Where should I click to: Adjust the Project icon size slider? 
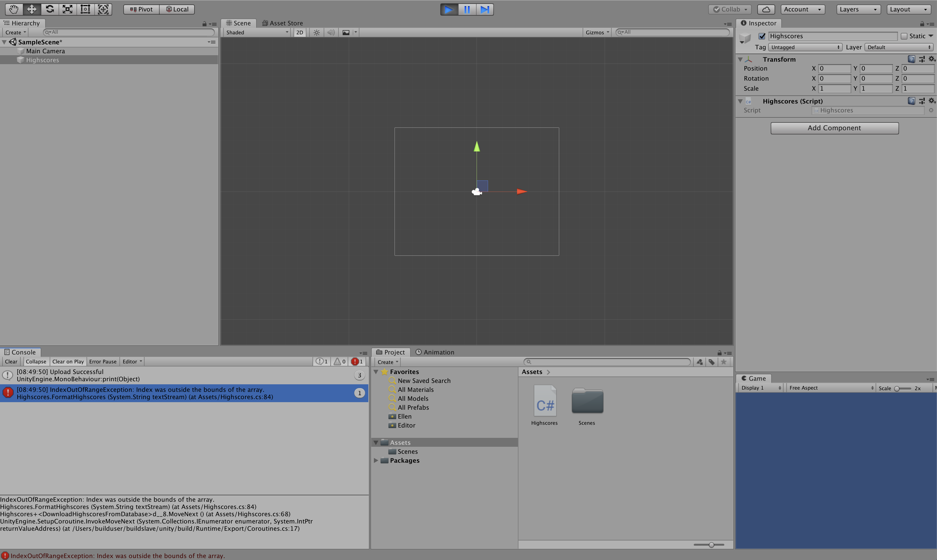[711, 545]
